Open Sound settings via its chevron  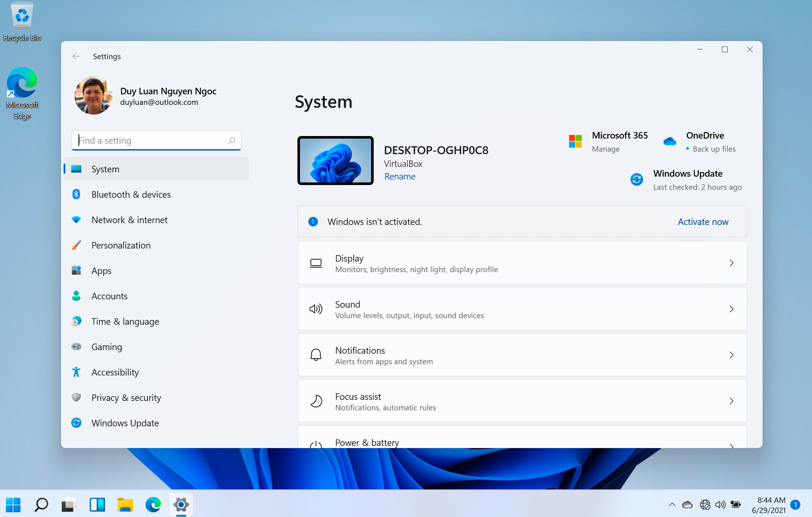pyautogui.click(x=731, y=309)
